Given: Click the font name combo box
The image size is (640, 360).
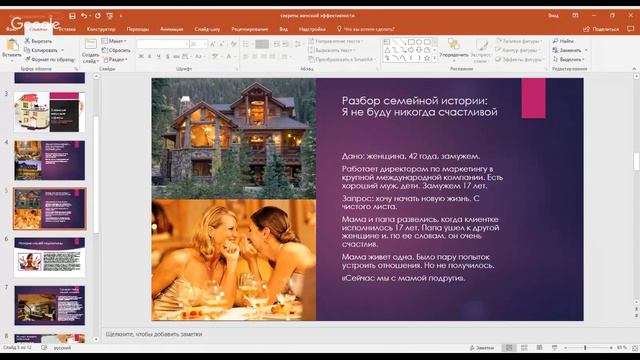Looking at the screenshot, I should [x=162, y=44].
